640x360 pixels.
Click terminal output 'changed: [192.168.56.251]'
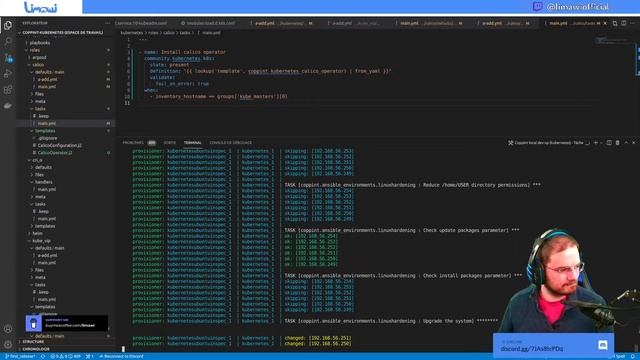click(318, 338)
